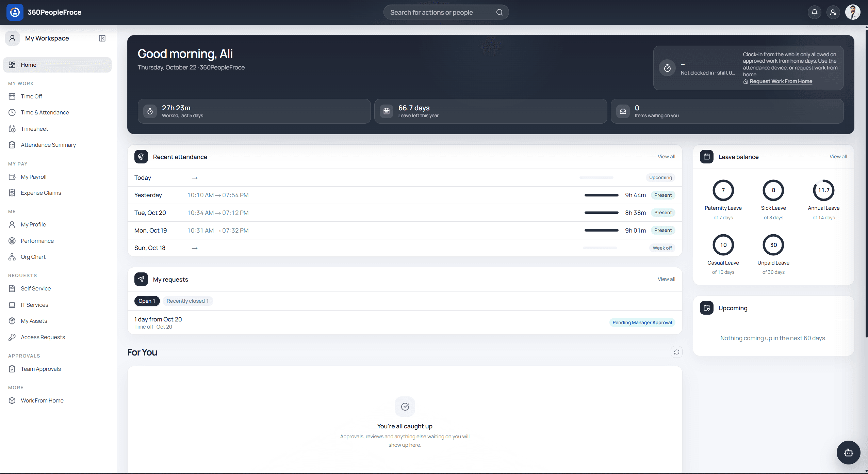Click the Paternity Leave 7 ring
This screenshot has height=474, width=868.
(723, 190)
